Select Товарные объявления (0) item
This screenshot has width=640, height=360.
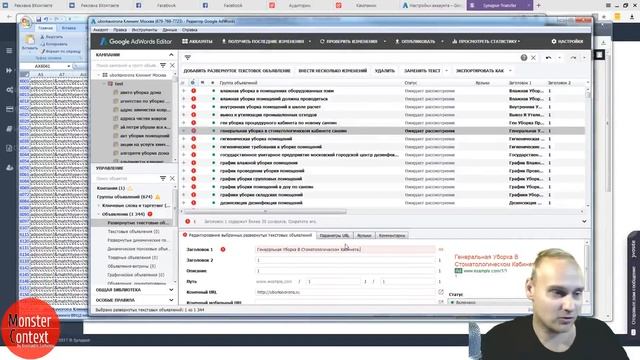tap(132, 258)
